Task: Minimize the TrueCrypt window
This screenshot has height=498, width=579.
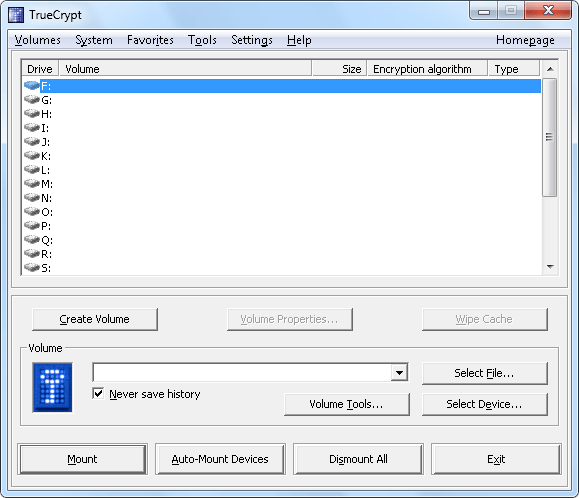Action: click(484, 11)
